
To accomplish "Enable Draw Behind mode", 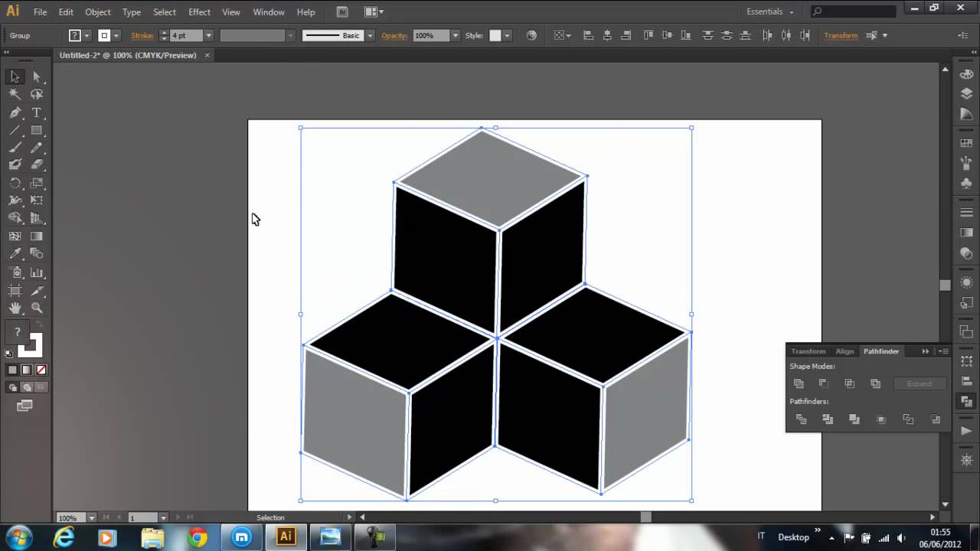I will point(27,387).
